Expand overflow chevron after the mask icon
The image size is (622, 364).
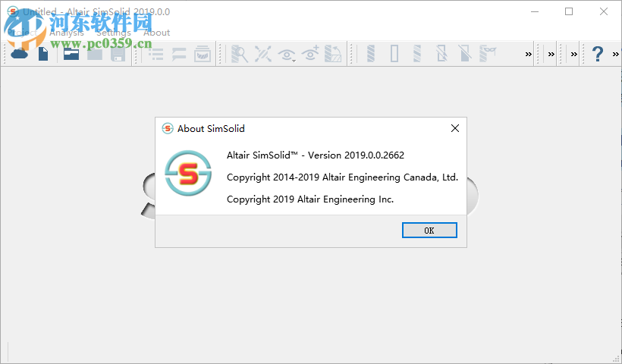529,55
